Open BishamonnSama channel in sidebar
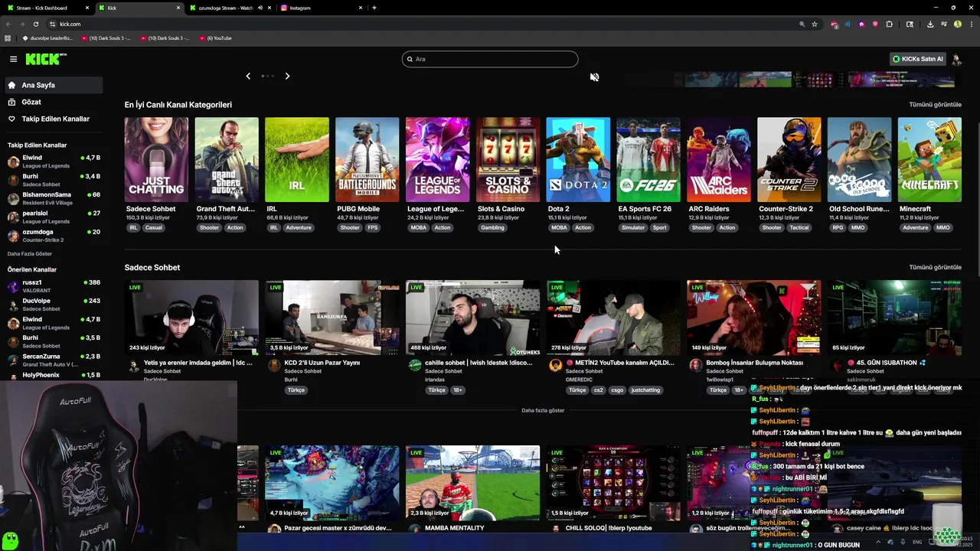980x551 pixels. (x=52, y=198)
